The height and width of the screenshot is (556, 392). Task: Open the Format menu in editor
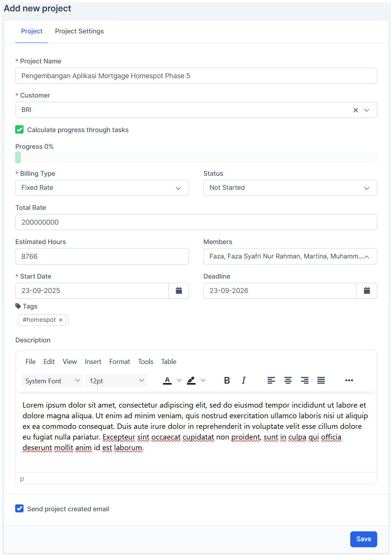point(120,362)
